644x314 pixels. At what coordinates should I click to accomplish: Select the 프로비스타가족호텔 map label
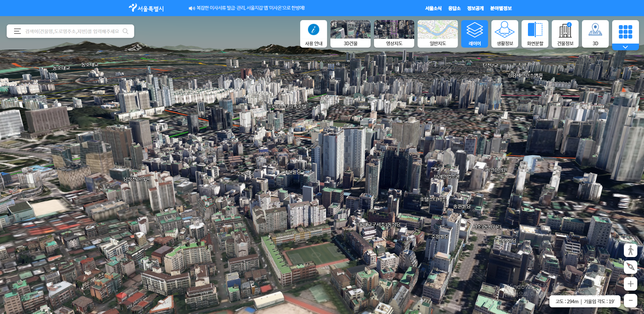point(287,106)
